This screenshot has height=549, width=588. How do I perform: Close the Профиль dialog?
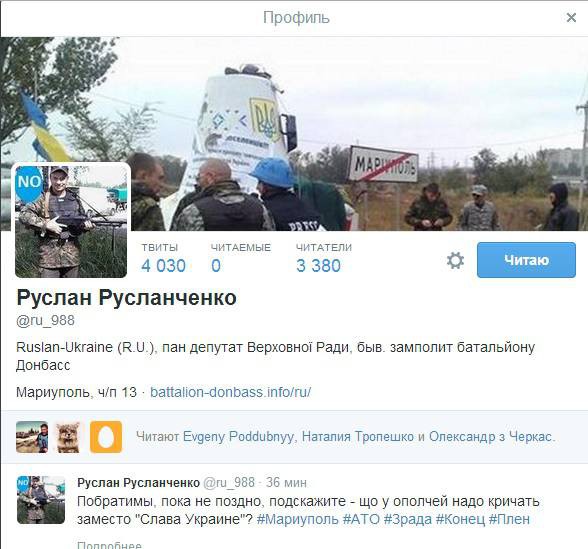point(571,17)
